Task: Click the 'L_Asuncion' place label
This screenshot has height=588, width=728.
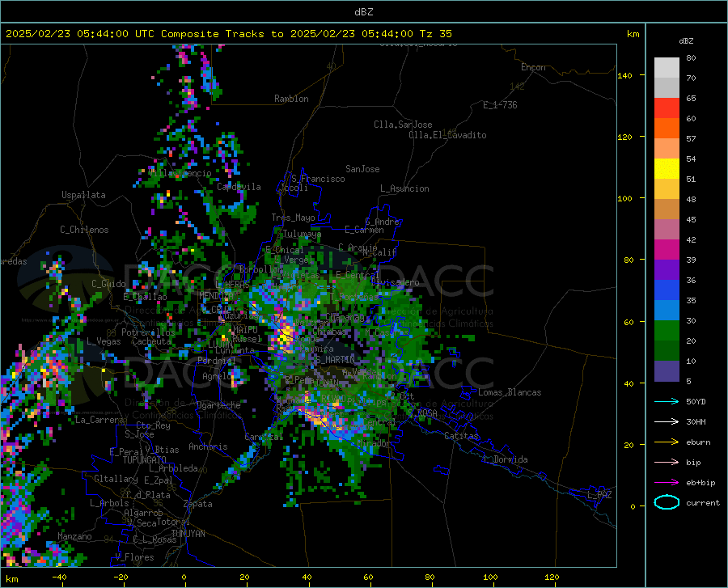Action: point(404,188)
